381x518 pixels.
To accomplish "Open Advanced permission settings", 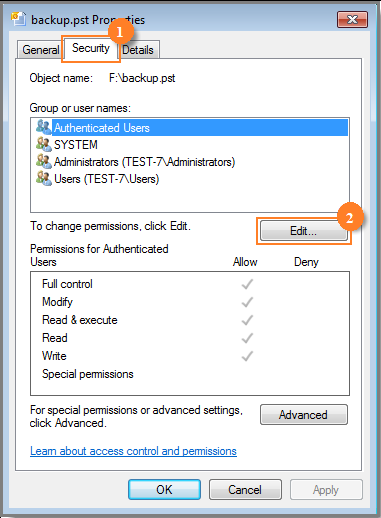I will [304, 415].
